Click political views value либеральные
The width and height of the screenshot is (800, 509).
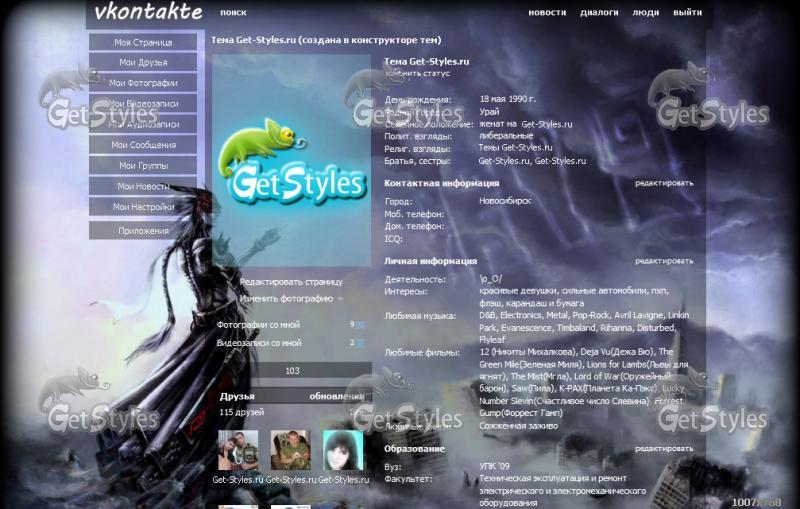[506, 136]
